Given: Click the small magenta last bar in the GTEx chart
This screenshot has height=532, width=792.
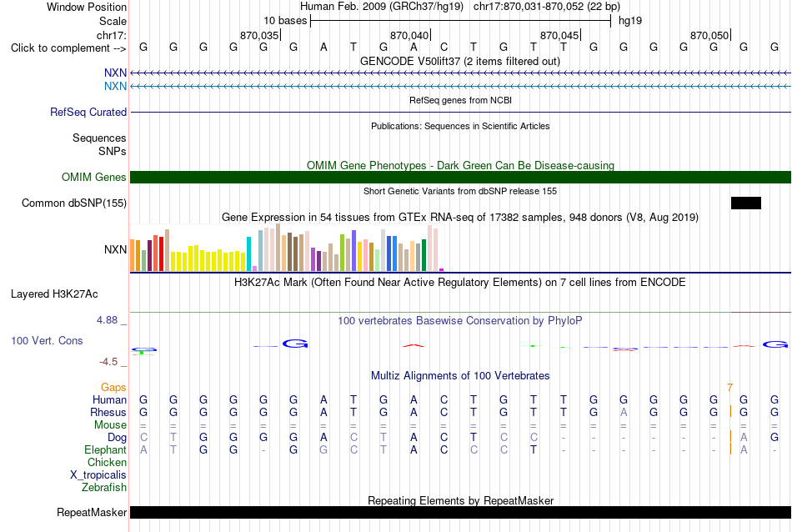Looking at the screenshot, I should point(442,270).
